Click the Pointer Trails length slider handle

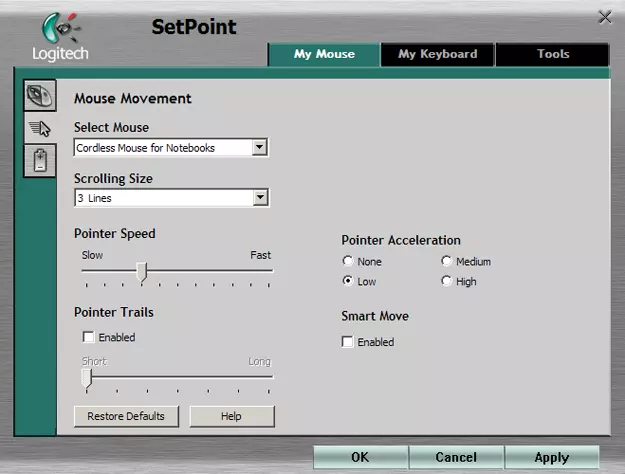point(86,378)
